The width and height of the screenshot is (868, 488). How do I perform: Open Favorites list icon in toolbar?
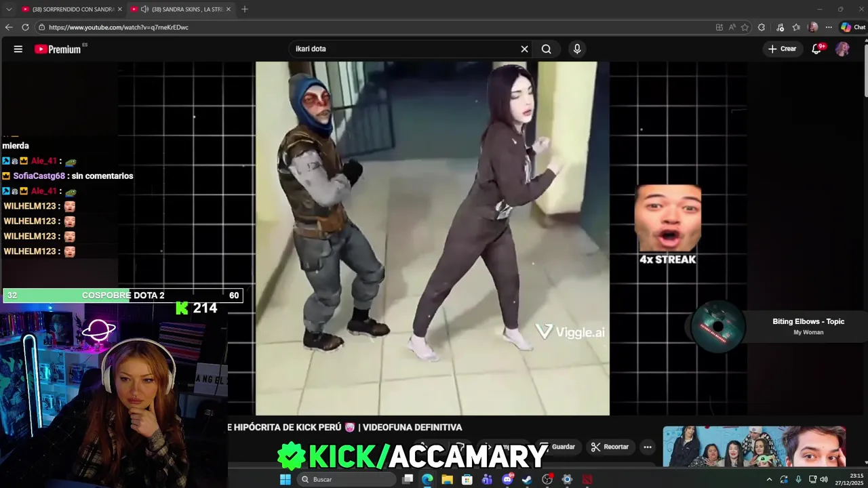coord(796,27)
